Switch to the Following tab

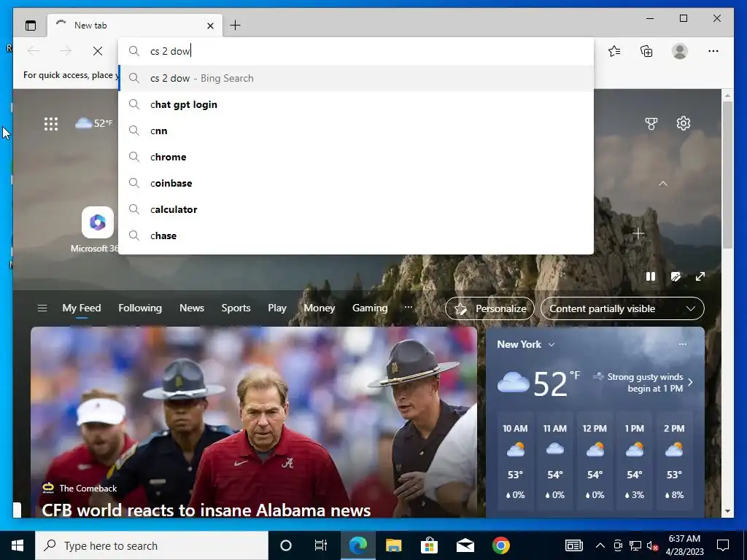[x=140, y=308]
